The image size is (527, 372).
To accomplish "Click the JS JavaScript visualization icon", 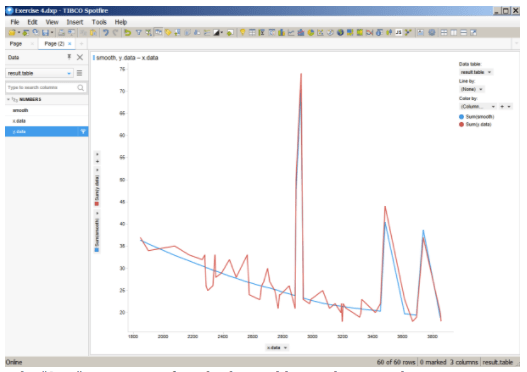I will tap(399, 33).
